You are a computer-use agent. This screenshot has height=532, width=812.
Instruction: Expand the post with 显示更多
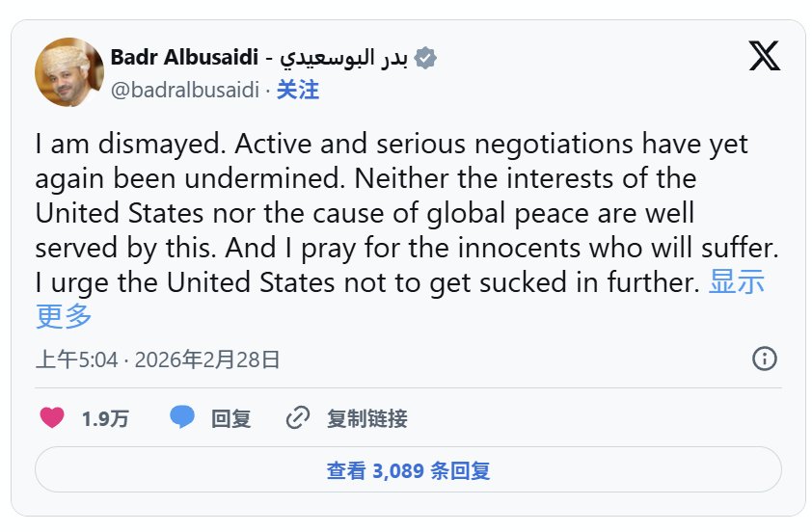click(738, 283)
